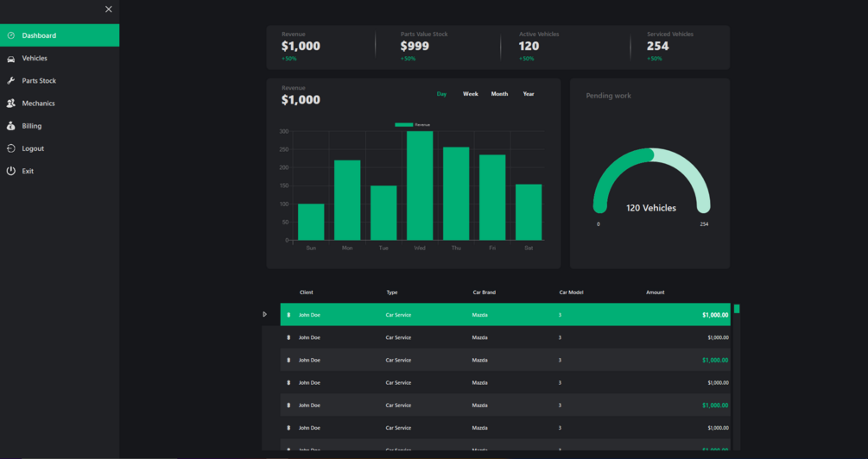Screen dimensions: 868x459
Task: Sort table by the Client column header
Action: (306, 292)
